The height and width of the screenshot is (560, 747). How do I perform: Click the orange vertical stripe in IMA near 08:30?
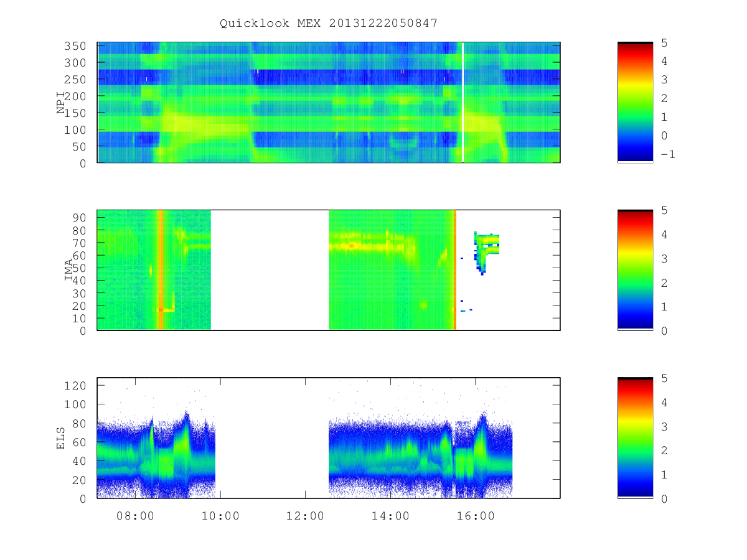click(161, 270)
